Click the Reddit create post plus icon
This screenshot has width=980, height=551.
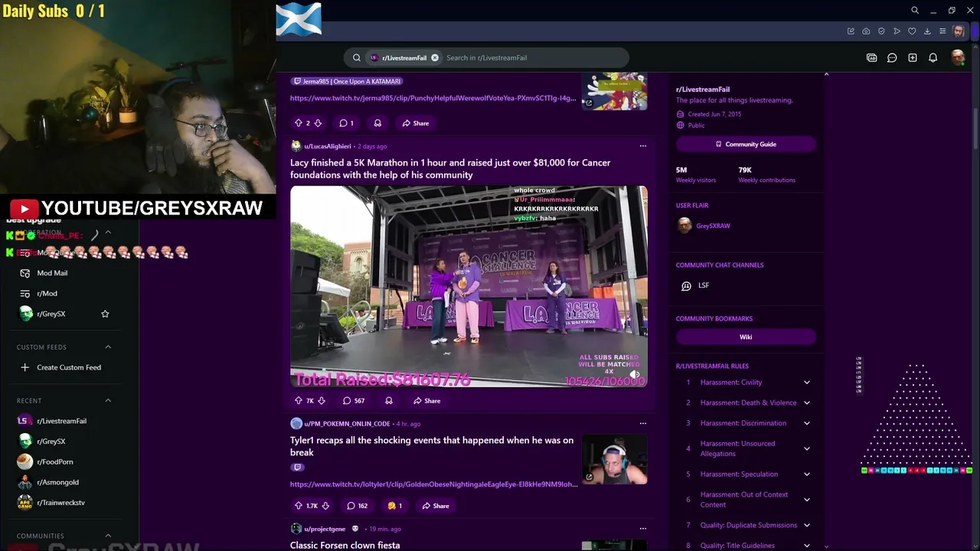click(913, 57)
